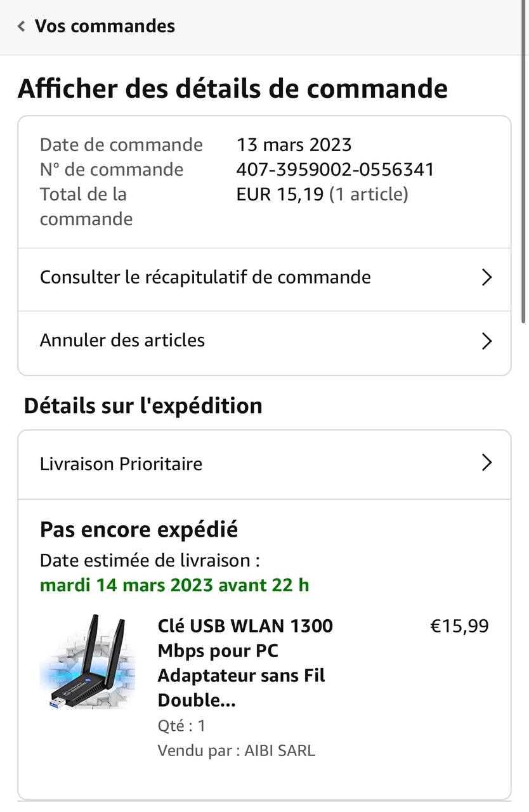Click seller name AIBI SARL
This screenshot has width=529, height=812.
[279, 750]
